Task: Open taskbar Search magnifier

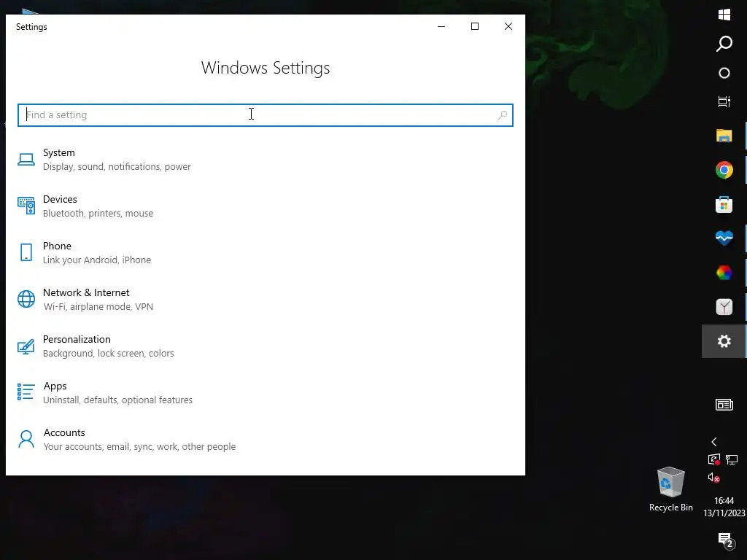Action: 724,44
